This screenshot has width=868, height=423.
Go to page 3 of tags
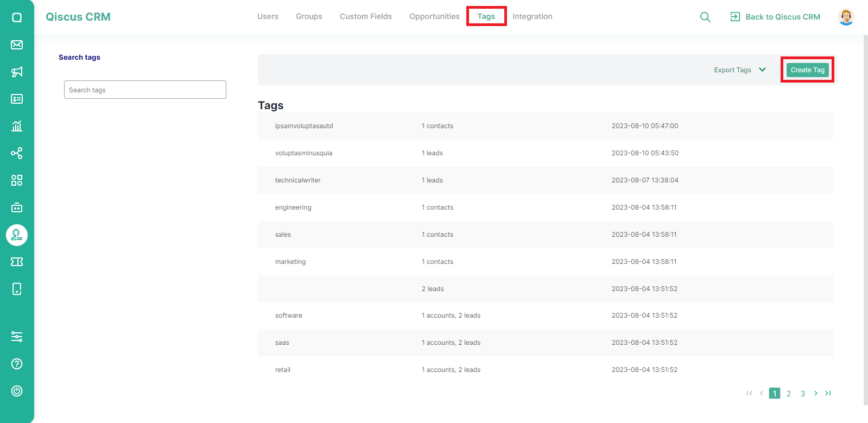click(803, 394)
